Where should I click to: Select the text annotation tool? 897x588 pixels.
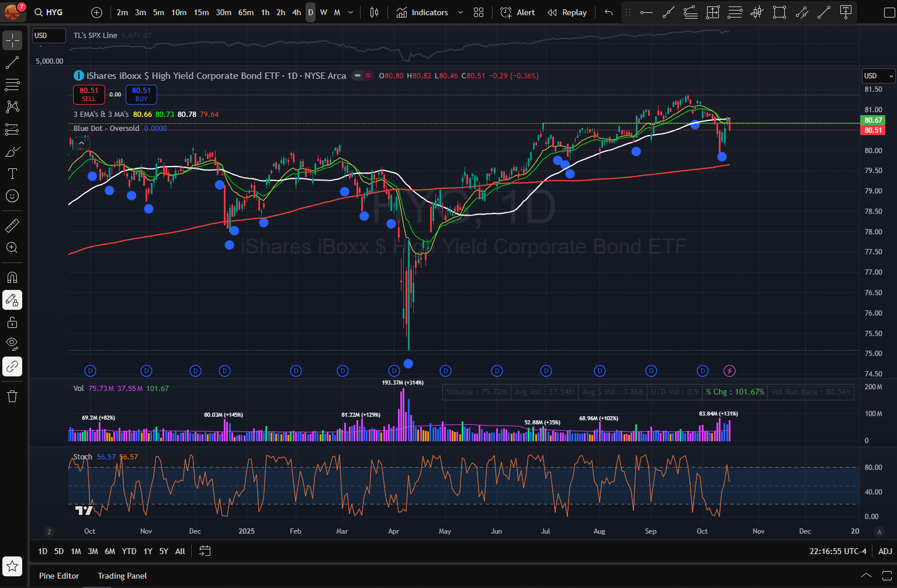point(12,174)
